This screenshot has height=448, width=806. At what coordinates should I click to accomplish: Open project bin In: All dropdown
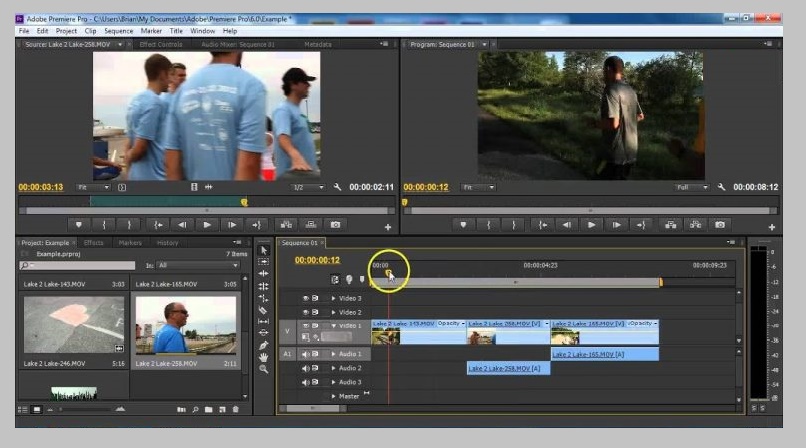click(198, 265)
